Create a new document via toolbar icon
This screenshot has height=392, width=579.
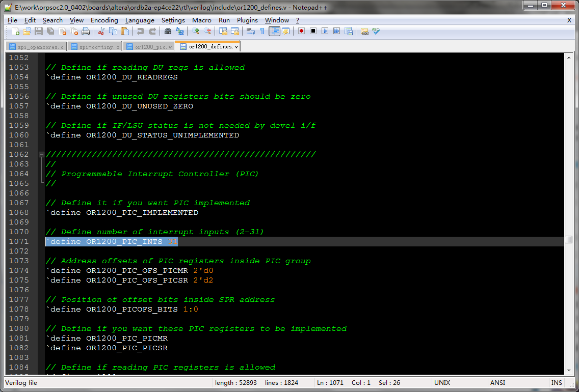click(x=15, y=32)
